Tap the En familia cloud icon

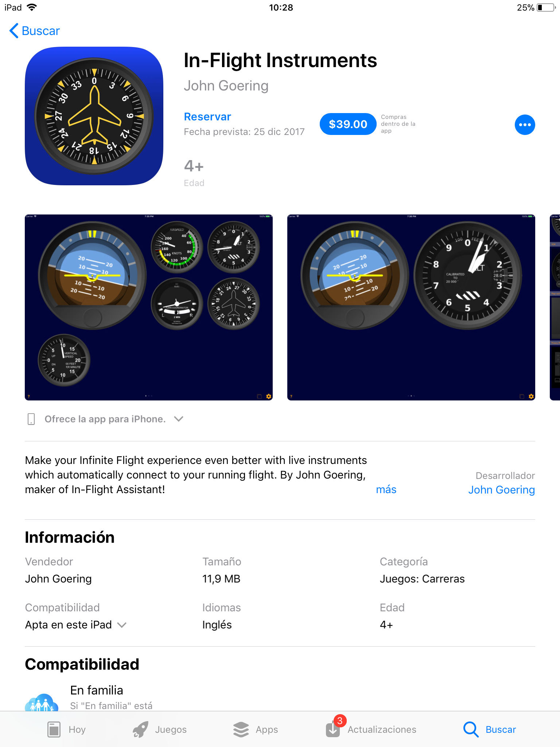pyautogui.click(x=42, y=702)
